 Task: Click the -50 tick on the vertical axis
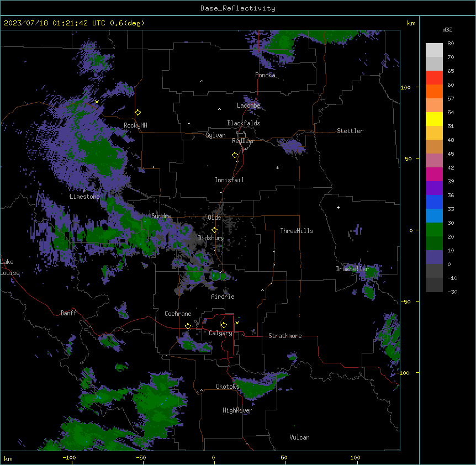click(406, 302)
